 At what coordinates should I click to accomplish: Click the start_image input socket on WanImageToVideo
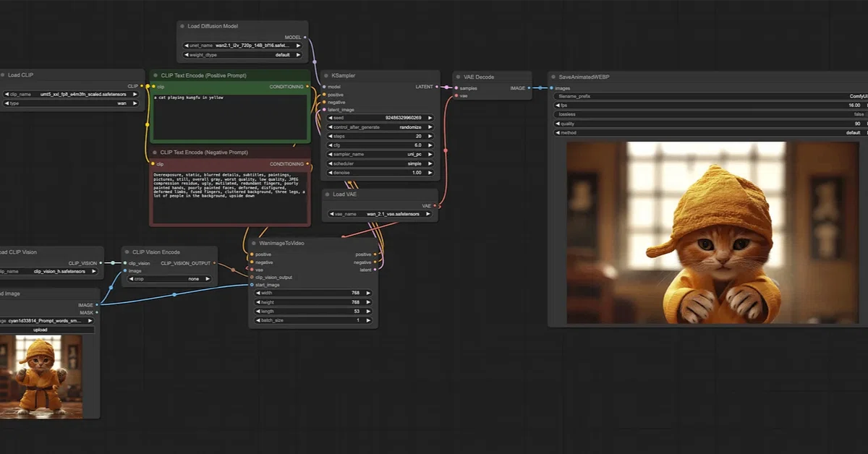(x=252, y=285)
